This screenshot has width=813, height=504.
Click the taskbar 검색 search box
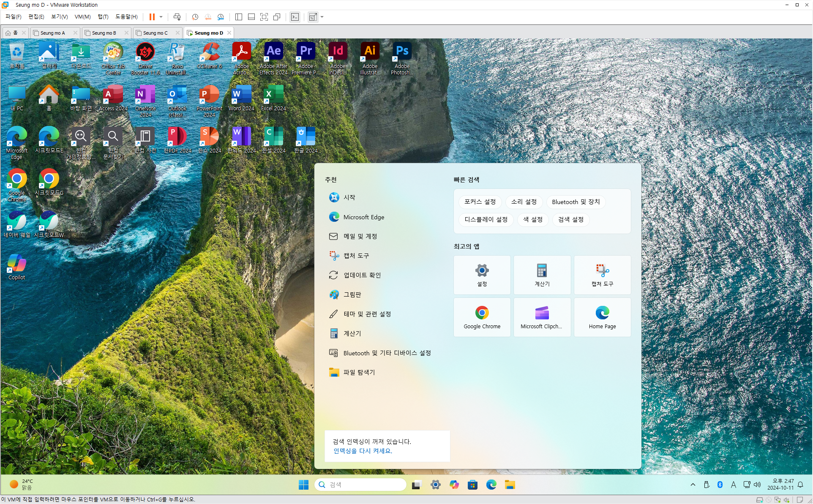pos(360,485)
